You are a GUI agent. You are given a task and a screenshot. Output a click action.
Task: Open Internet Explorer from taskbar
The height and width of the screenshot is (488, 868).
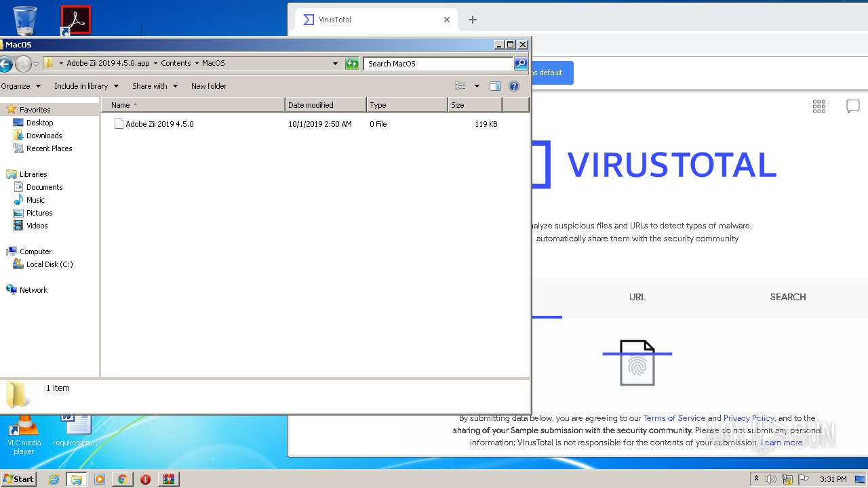[54, 479]
